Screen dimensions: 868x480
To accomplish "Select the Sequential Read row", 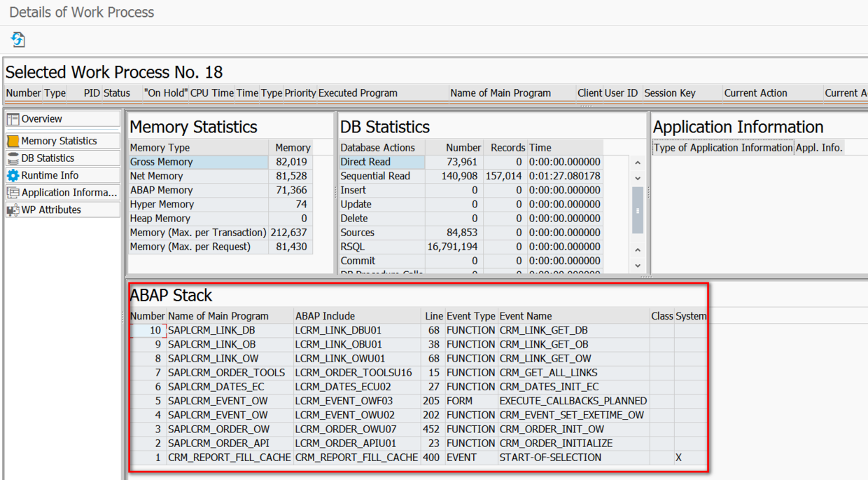I will [470, 176].
